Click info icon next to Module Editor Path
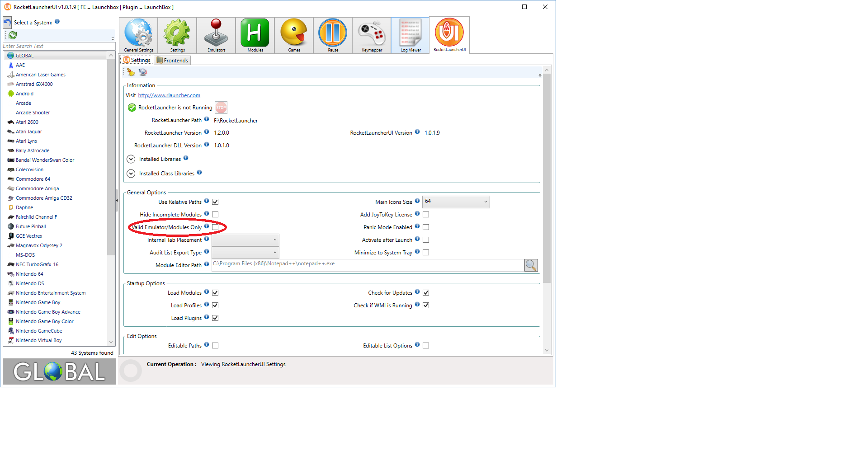This screenshot has width=868, height=470. (207, 264)
